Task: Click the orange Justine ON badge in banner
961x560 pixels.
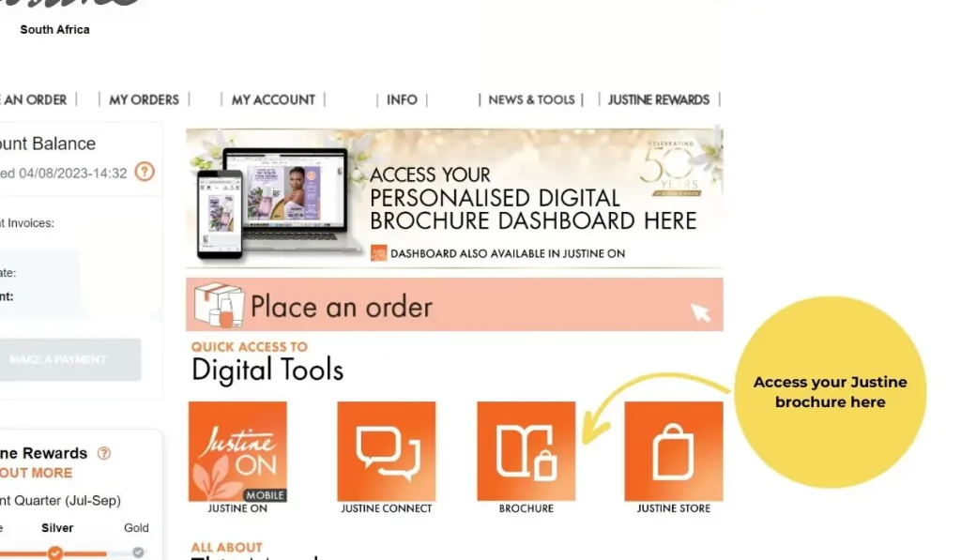Action: [x=379, y=253]
